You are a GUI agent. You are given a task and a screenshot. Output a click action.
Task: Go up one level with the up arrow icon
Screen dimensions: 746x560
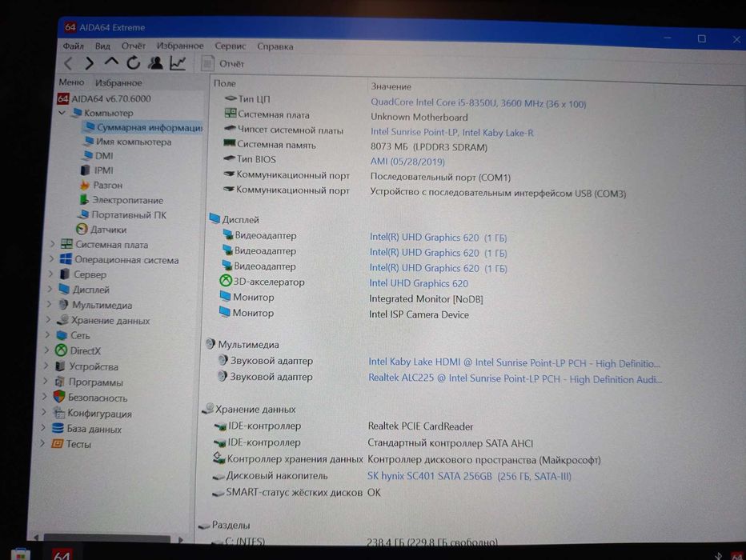[x=111, y=62]
